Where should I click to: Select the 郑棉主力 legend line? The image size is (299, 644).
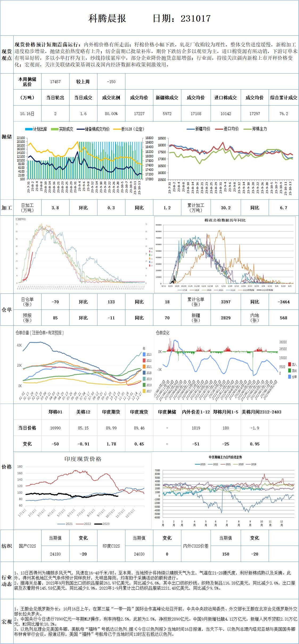tap(247, 129)
